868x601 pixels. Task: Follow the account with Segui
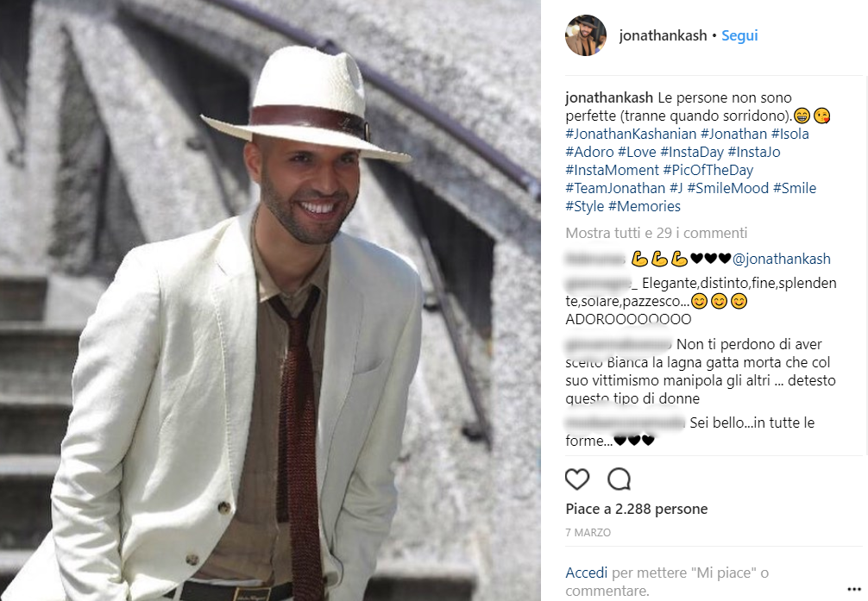(739, 35)
